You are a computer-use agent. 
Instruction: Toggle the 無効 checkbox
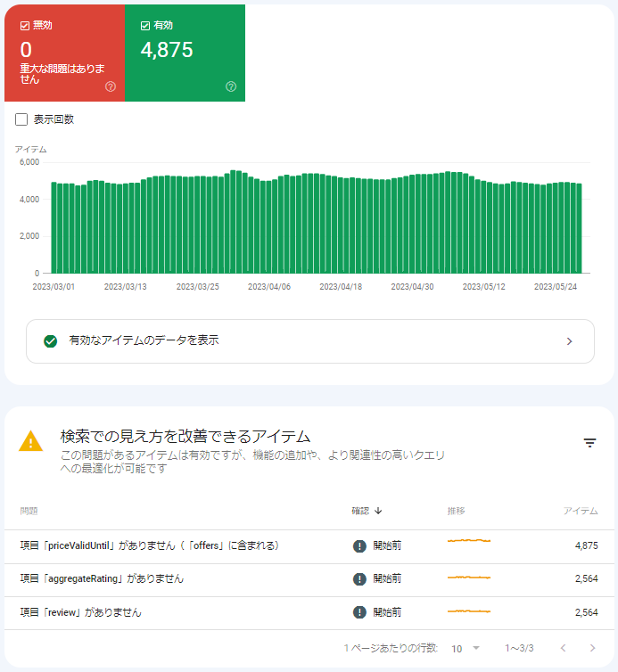(24, 26)
